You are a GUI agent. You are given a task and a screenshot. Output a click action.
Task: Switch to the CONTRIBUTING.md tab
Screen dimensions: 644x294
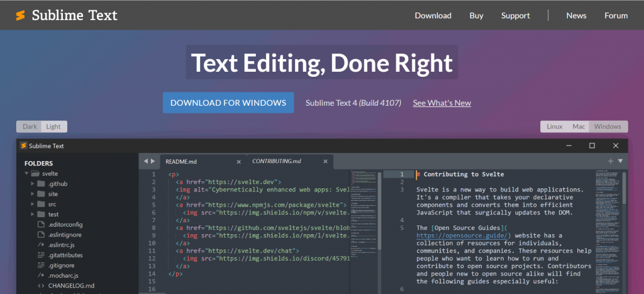pos(290,162)
